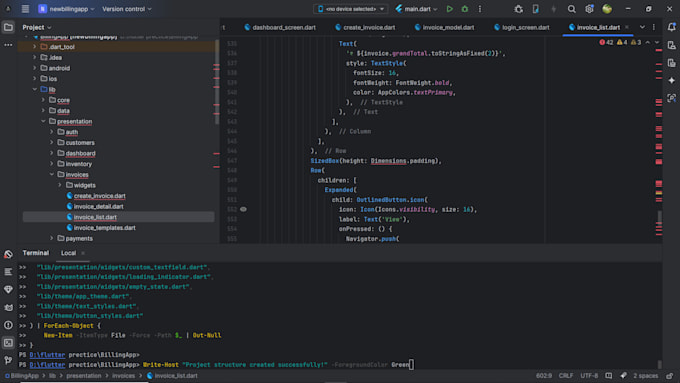The height and width of the screenshot is (383, 680).
Task: Open more tool windows ellipsis
Action: point(8,45)
